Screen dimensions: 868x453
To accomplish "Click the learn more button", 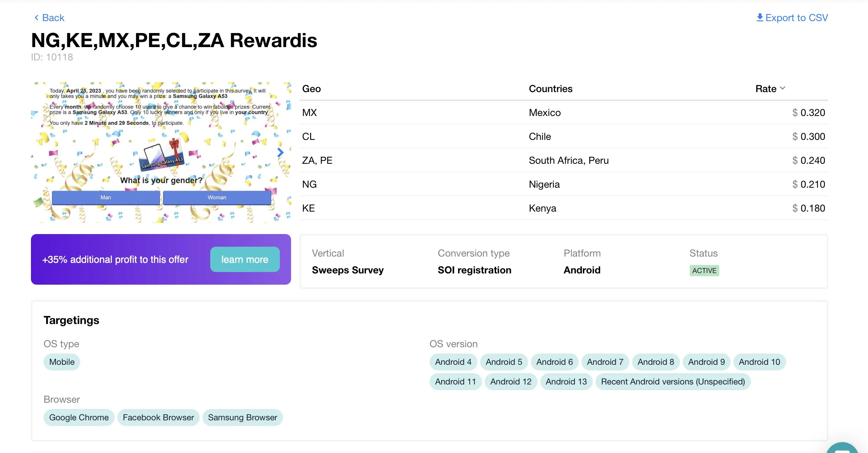I will click(245, 259).
